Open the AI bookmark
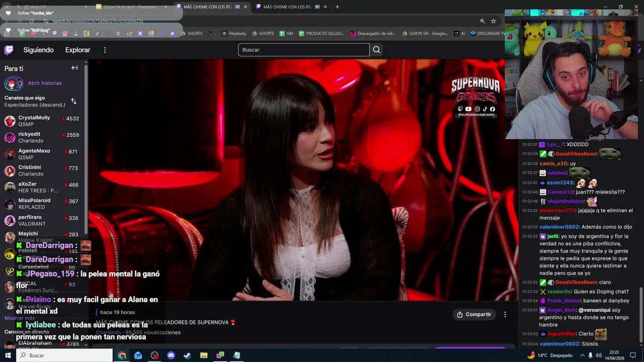 pyautogui.click(x=459, y=34)
